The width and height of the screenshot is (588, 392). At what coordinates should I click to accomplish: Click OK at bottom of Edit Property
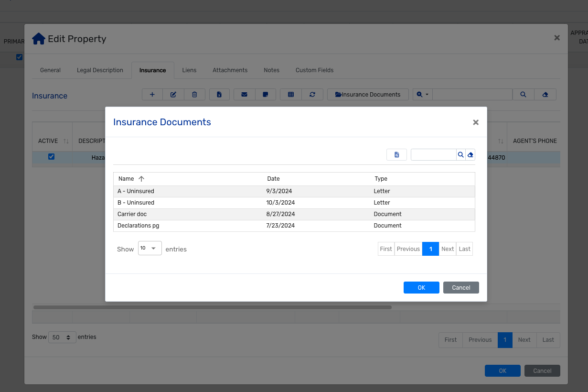[502, 370]
